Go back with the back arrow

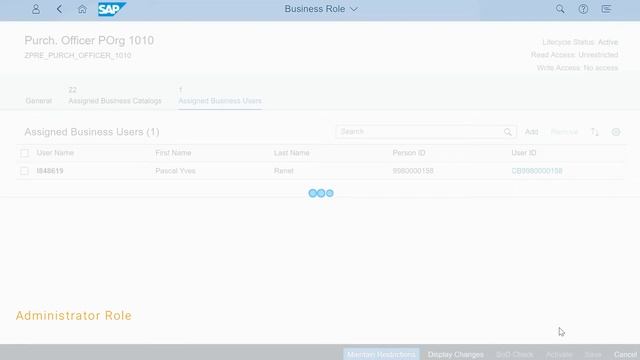coord(59,9)
